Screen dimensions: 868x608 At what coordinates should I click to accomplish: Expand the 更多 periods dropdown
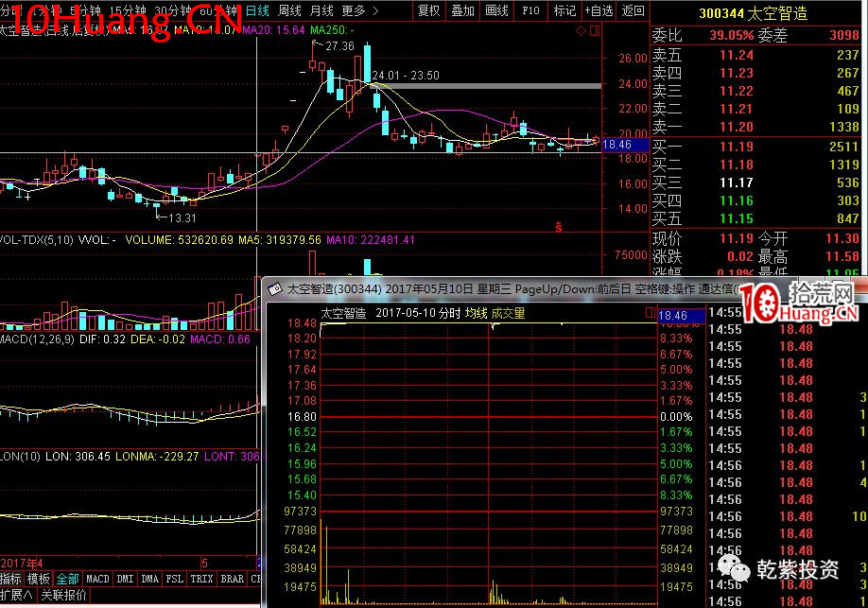coord(357,10)
